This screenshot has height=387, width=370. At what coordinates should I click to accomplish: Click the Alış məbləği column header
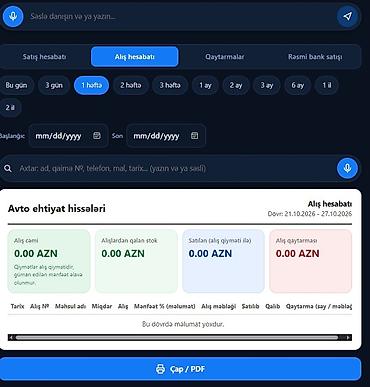pyautogui.click(x=219, y=306)
